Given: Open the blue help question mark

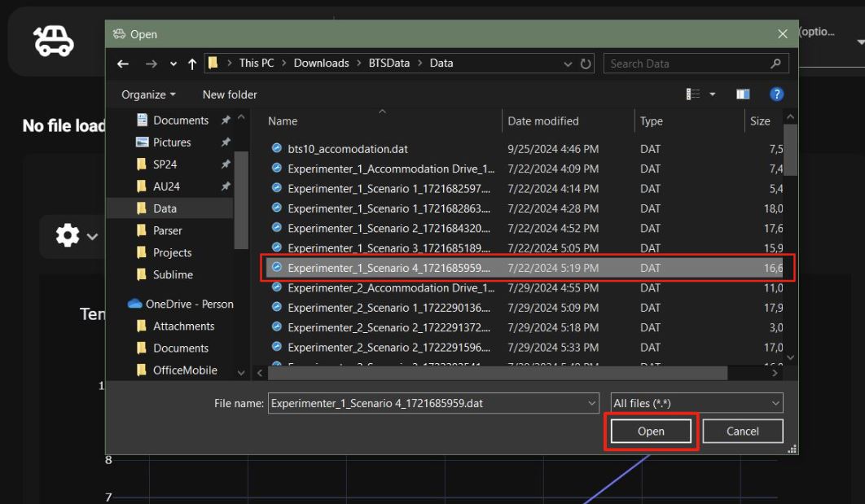Looking at the screenshot, I should point(776,94).
